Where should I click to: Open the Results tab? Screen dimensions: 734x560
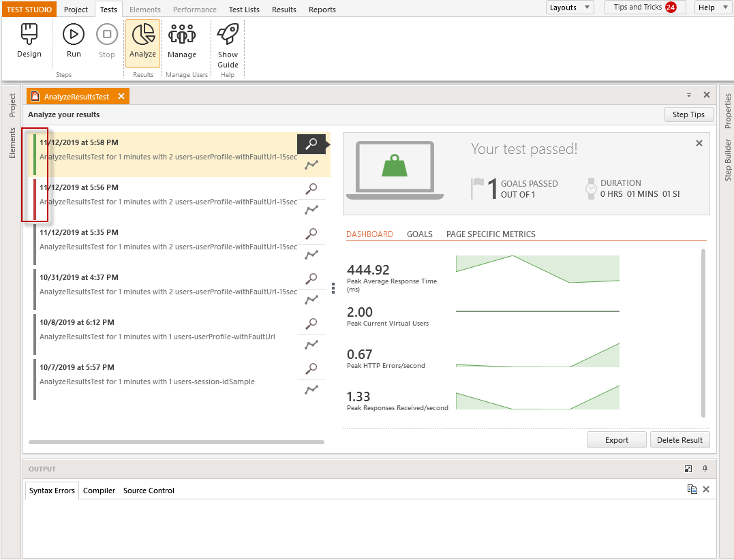[284, 10]
